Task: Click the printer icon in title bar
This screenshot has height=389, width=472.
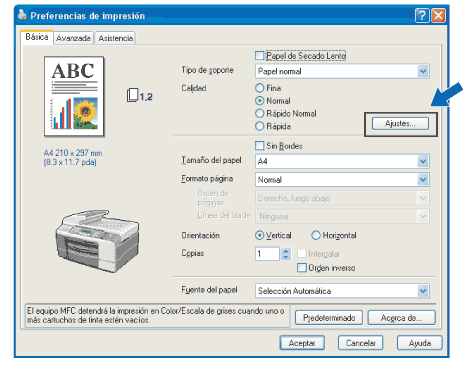Action: pos(22,15)
